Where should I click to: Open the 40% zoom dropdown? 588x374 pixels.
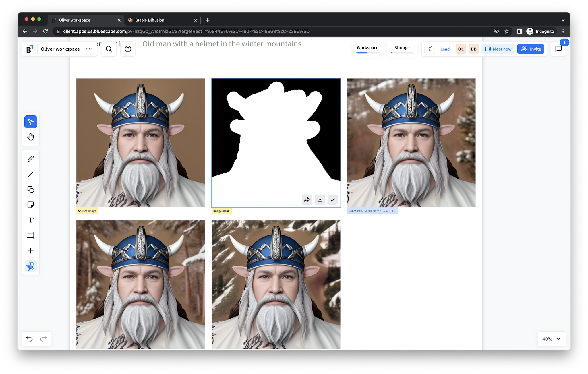pyautogui.click(x=551, y=339)
